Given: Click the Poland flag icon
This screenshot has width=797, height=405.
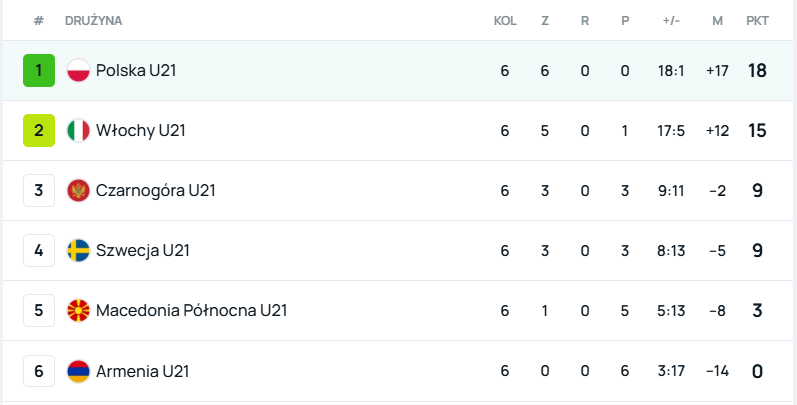Looking at the screenshot, I should [x=78, y=70].
